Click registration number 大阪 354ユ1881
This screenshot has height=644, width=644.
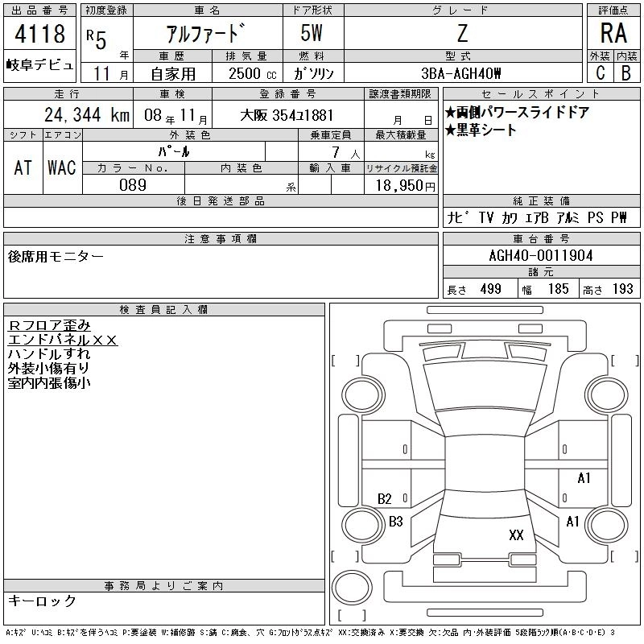click(x=287, y=115)
